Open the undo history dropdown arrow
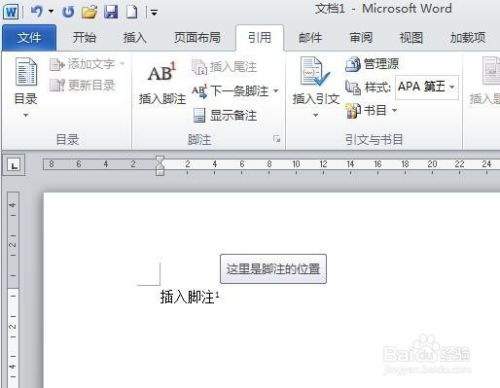Image resolution: width=500 pixels, height=388 pixels. coord(51,12)
